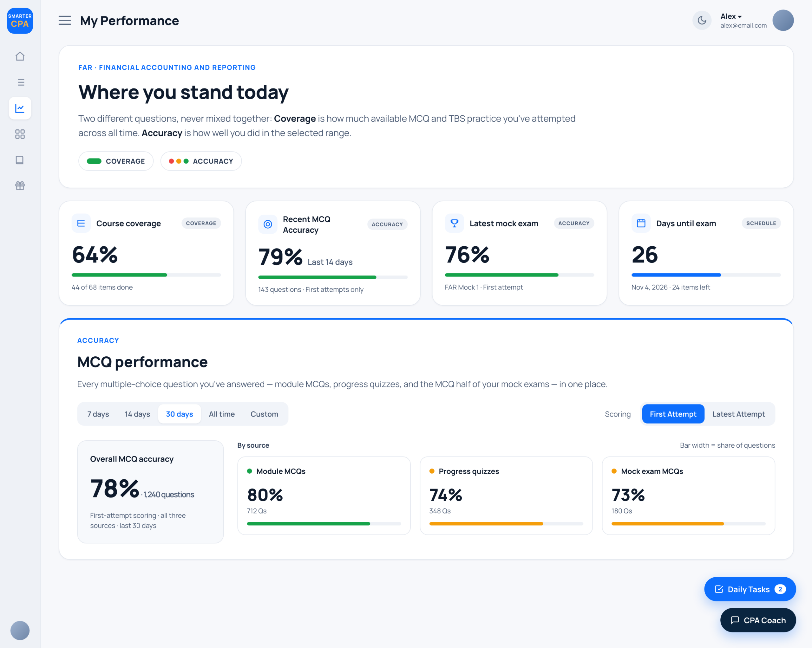Click the Days until exam calendar icon
This screenshot has width=812, height=648.
pos(641,223)
